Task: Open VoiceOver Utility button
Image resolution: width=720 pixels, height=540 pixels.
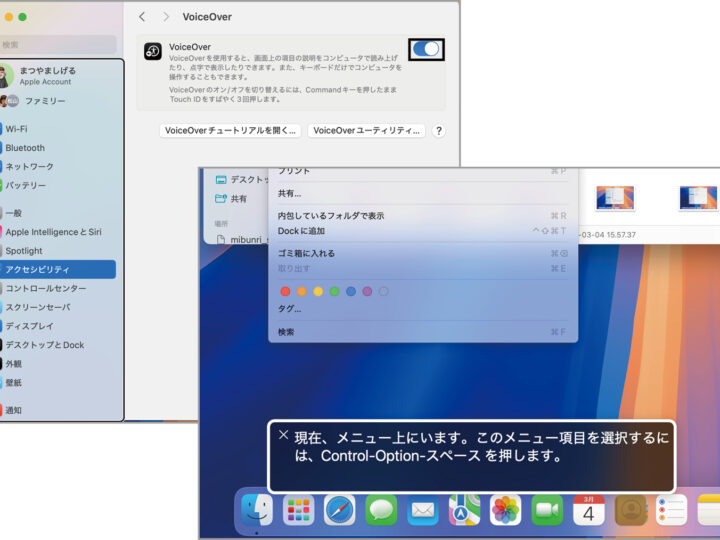Action: pos(366,130)
